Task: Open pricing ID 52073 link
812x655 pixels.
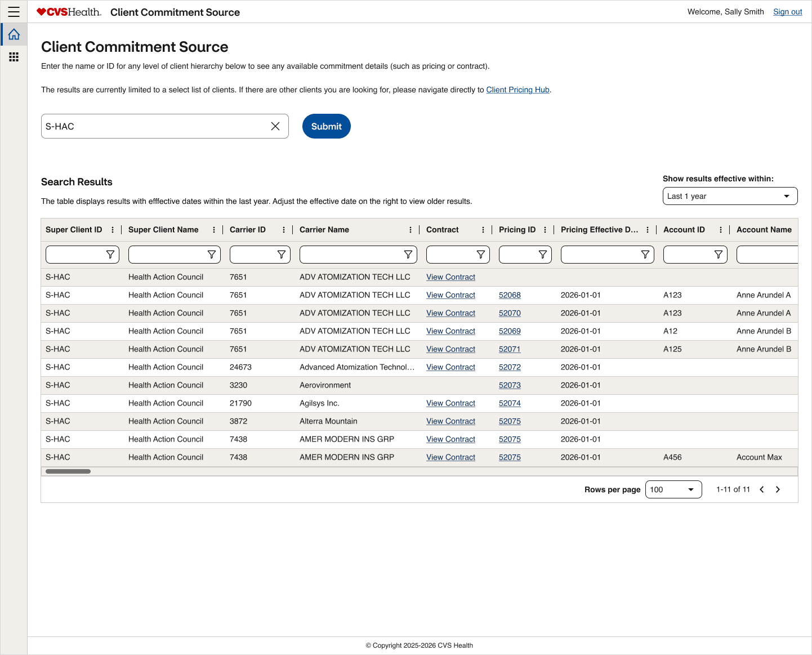Action: pyautogui.click(x=510, y=385)
